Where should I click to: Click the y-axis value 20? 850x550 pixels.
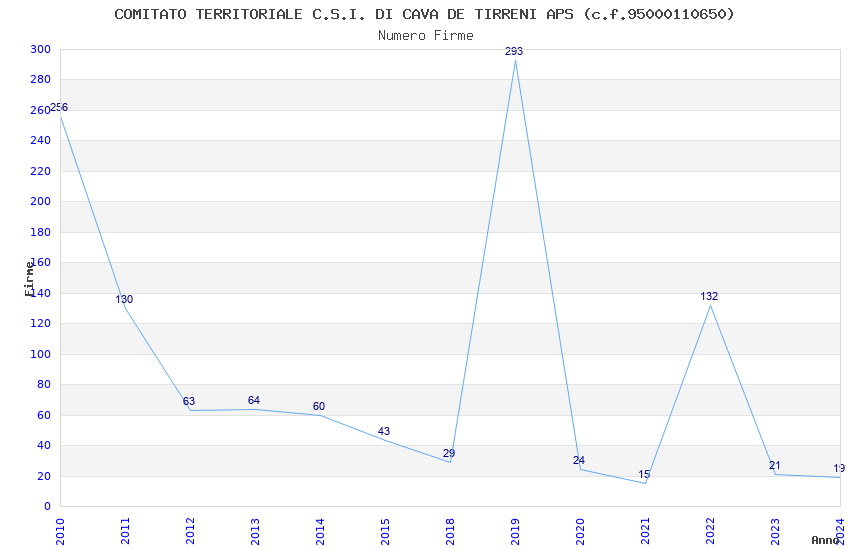(44, 476)
